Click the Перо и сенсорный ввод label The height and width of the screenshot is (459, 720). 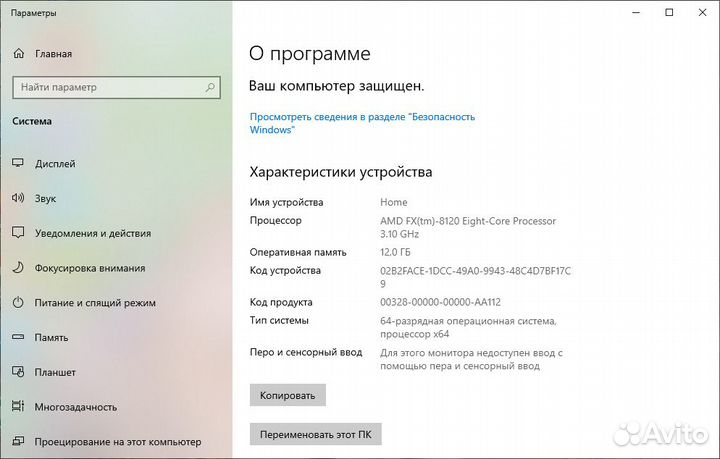click(x=306, y=353)
